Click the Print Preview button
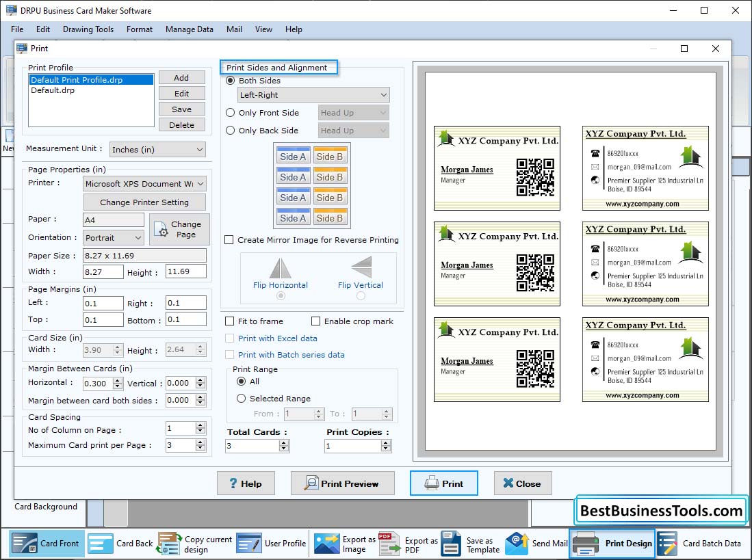The width and height of the screenshot is (752, 560). pyautogui.click(x=342, y=483)
